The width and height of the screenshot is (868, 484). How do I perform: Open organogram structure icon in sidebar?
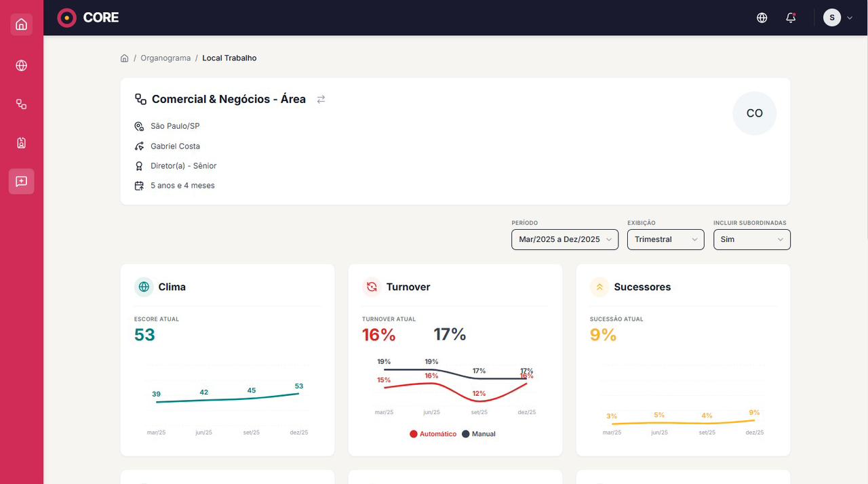21,104
